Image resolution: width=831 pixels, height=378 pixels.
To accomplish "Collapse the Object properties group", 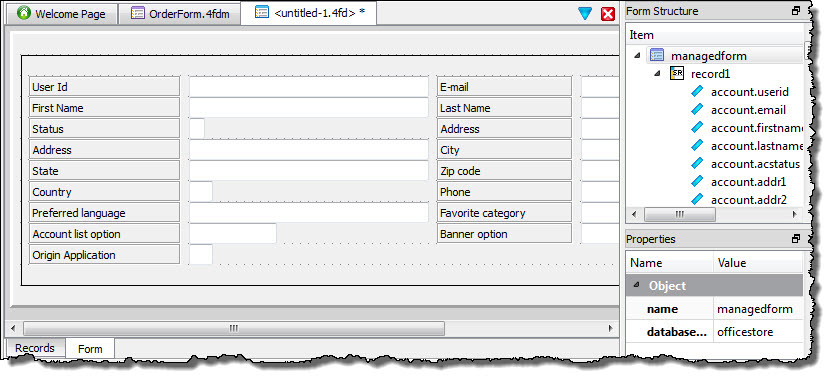I will pos(636,286).
